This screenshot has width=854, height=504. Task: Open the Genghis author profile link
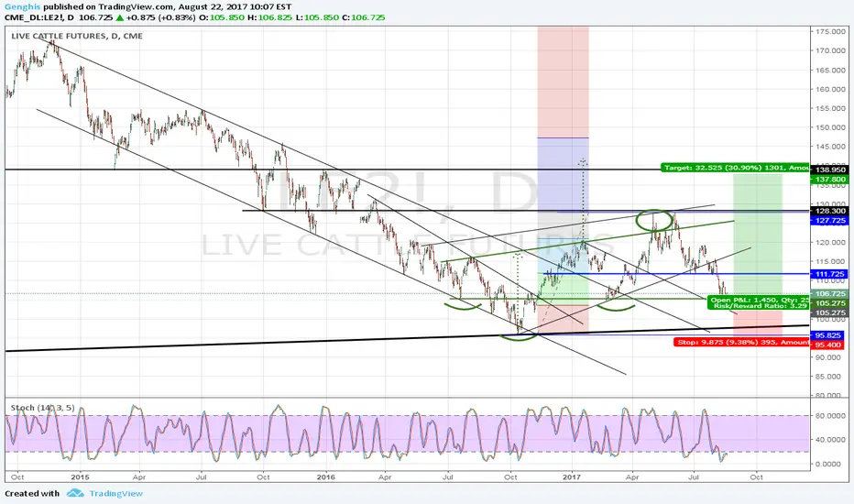pyautogui.click(x=22, y=7)
